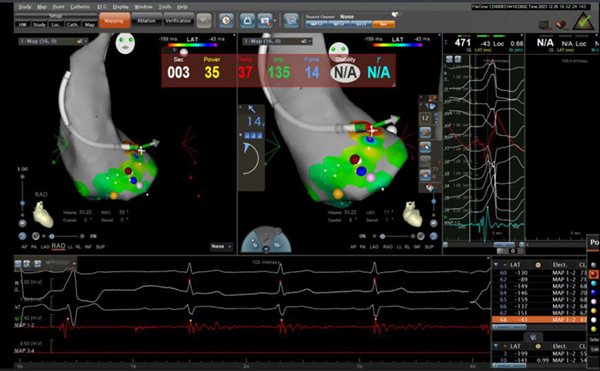
Task: Click the green checkmark triangle status icon
Action: 584,21
